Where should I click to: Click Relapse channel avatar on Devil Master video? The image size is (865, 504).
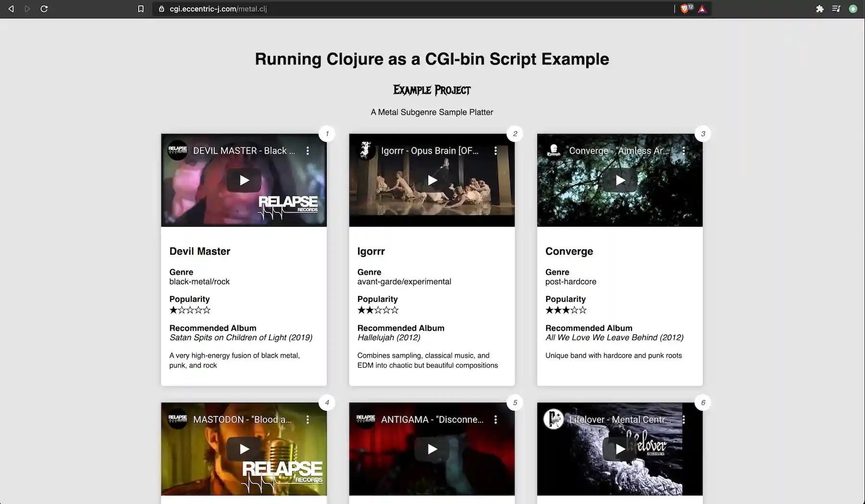[x=177, y=150]
